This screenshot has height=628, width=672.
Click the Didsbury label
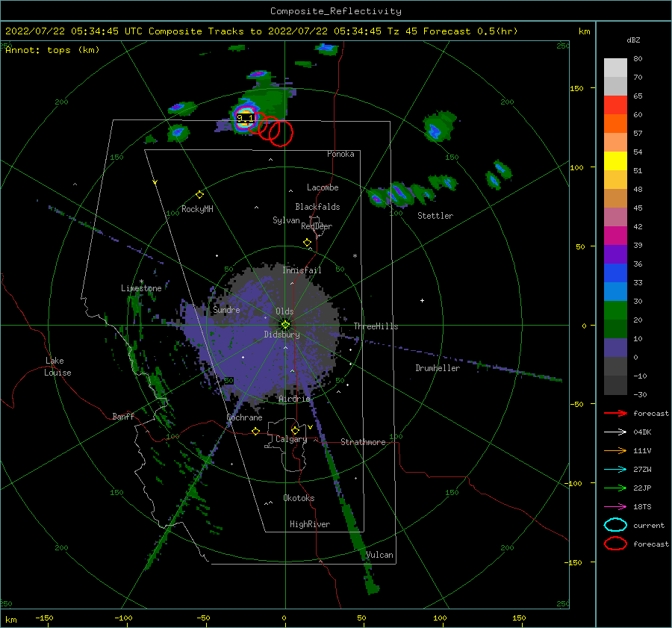[282, 335]
